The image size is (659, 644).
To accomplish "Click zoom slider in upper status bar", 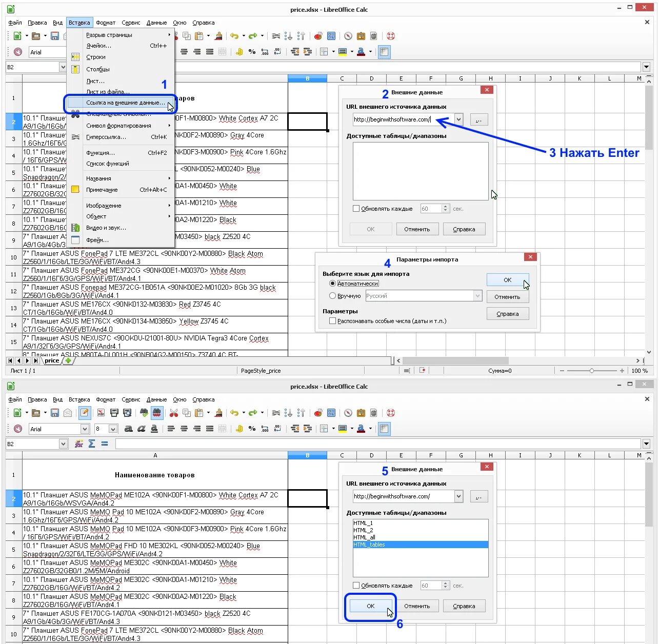I will tap(592, 371).
